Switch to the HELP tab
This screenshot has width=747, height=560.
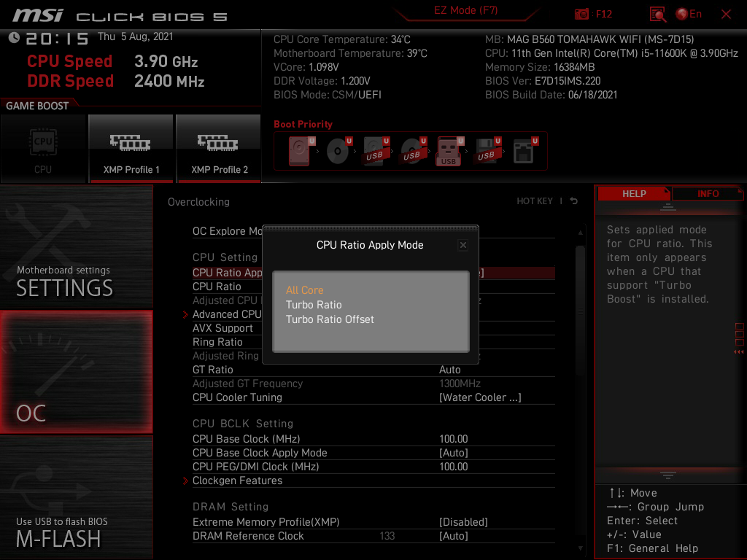(634, 194)
